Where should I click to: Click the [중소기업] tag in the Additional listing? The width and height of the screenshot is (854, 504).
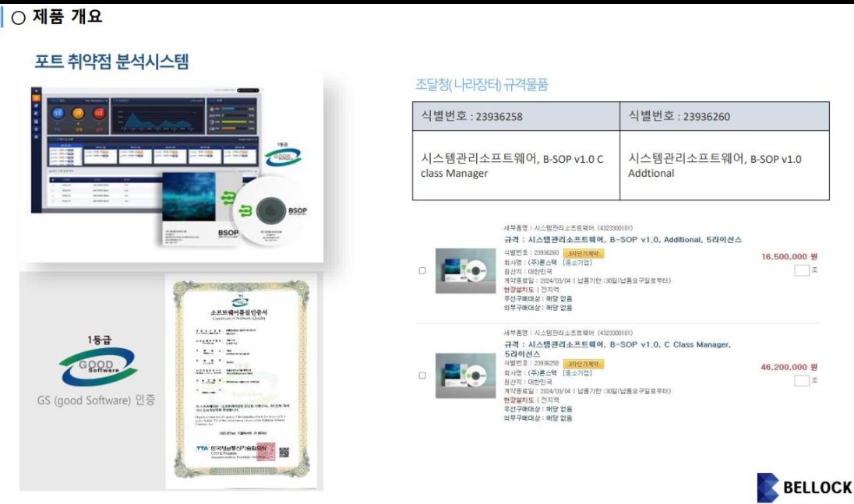pyautogui.click(x=577, y=263)
